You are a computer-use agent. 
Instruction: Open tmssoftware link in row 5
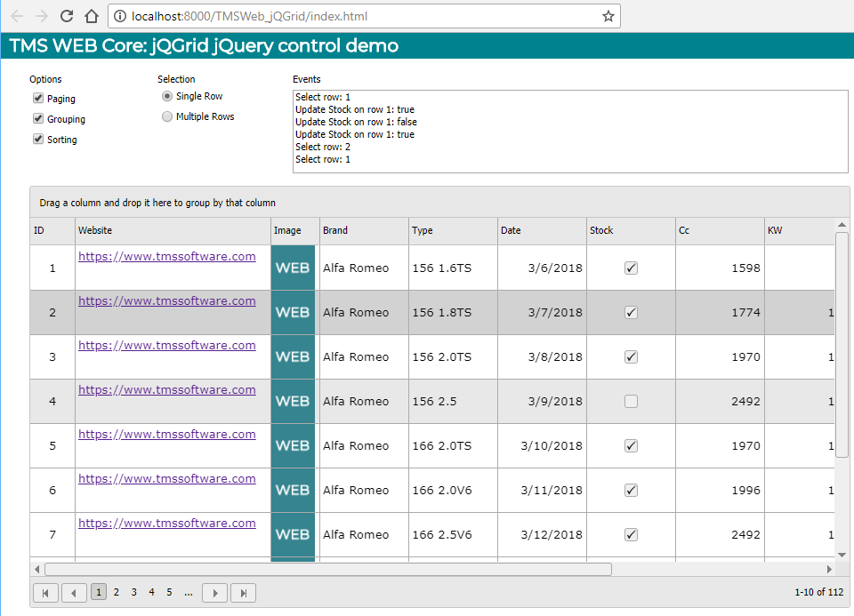[166, 435]
